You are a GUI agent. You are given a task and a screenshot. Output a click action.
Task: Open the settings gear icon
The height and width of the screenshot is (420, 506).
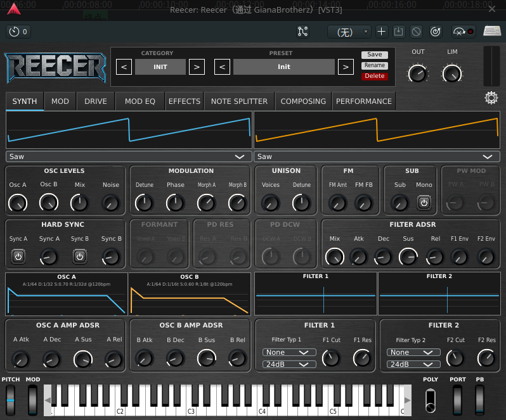[491, 98]
